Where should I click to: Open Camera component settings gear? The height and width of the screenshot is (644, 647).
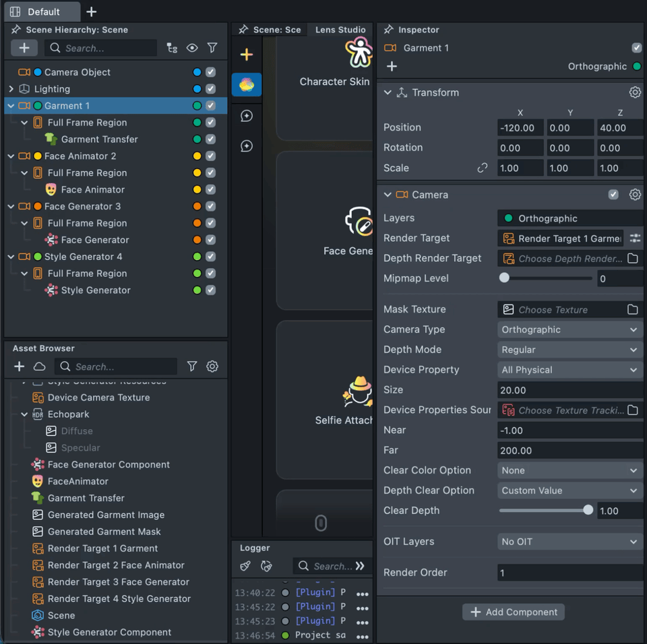634,195
